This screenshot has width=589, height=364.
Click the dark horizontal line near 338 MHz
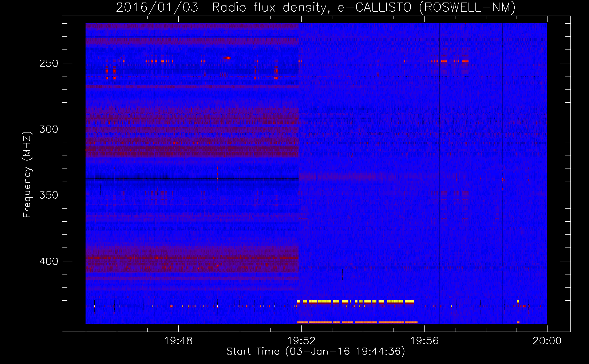coord(192,178)
